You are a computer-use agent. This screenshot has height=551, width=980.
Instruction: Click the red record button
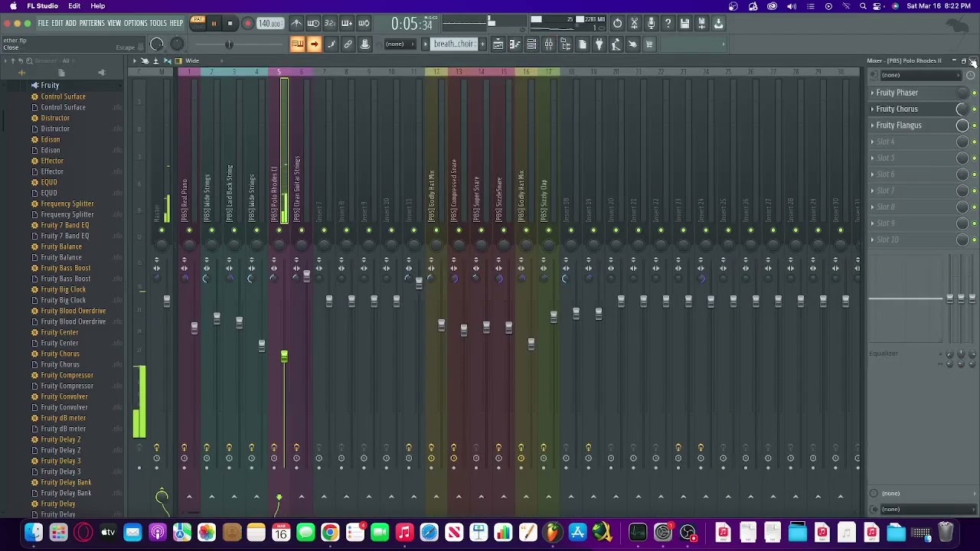[x=247, y=24]
